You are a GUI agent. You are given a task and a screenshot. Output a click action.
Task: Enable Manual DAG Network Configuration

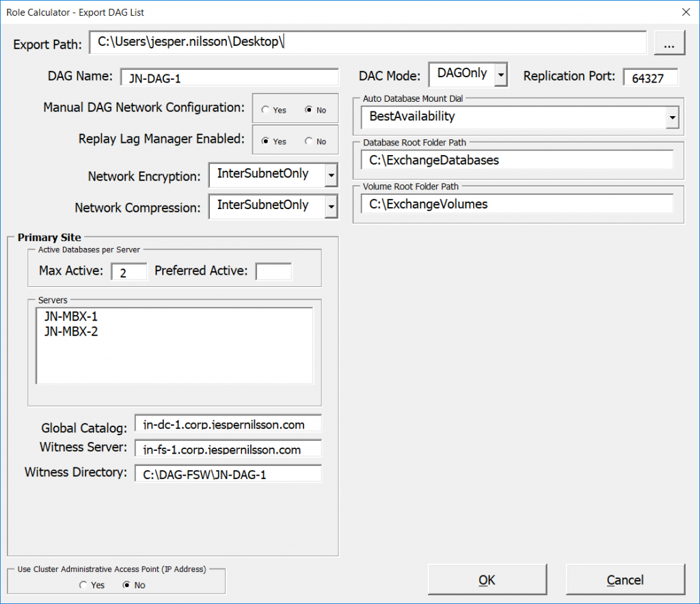[x=265, y=109]
